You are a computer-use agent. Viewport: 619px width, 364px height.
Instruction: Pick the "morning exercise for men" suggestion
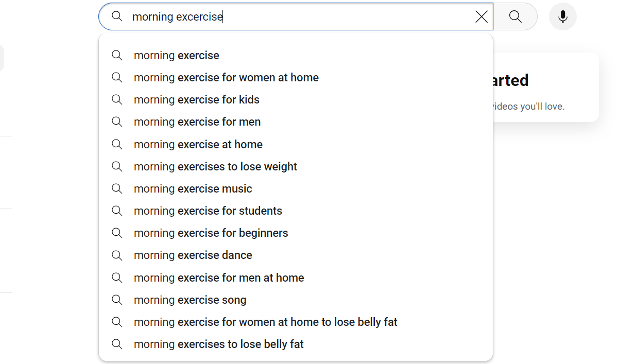tap(197, 122)
